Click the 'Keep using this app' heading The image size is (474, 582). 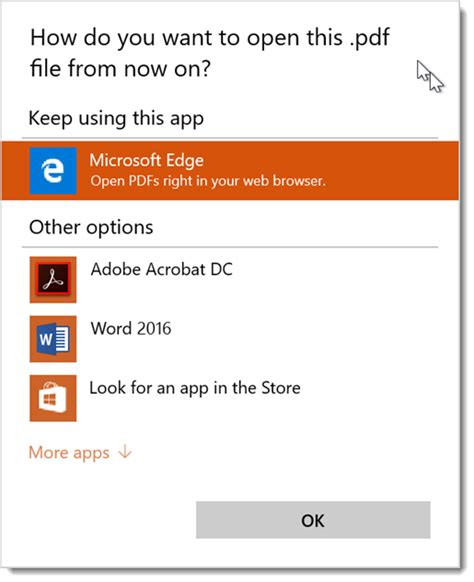(116, 119)
